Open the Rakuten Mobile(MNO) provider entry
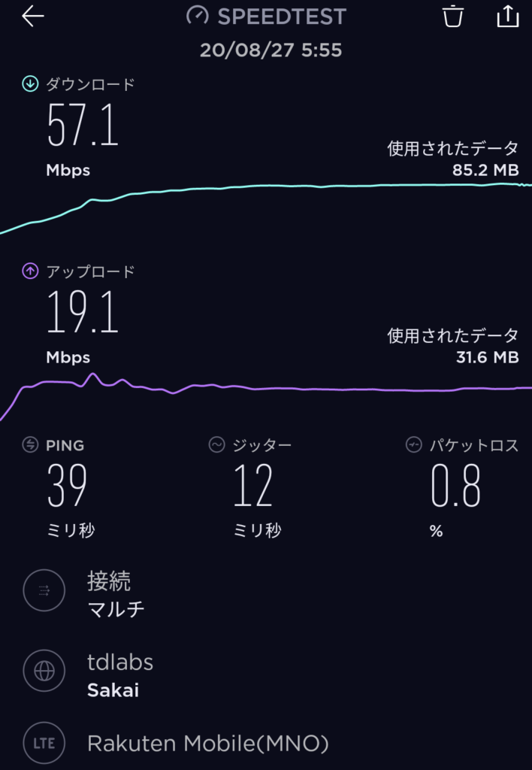 click(208, 744)
